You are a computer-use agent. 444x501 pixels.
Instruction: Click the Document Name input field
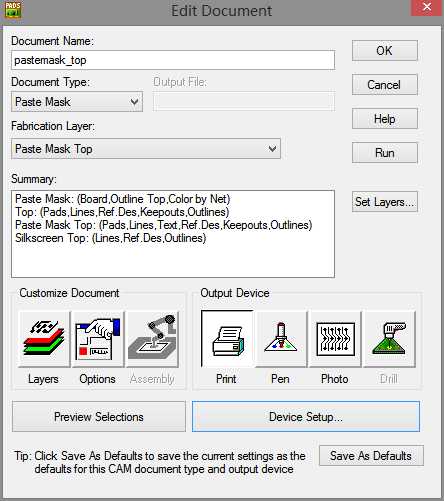pyautogui.click(x=173, y=60)
